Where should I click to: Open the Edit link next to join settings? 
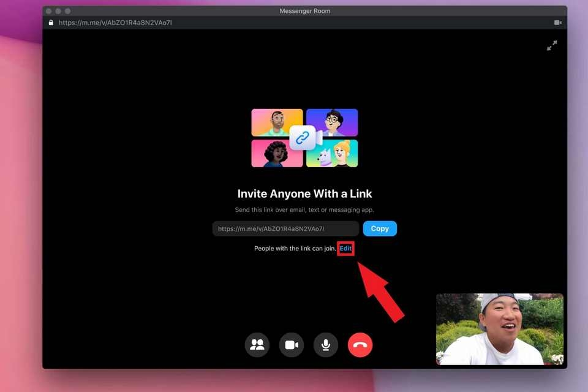click(345, 248)
